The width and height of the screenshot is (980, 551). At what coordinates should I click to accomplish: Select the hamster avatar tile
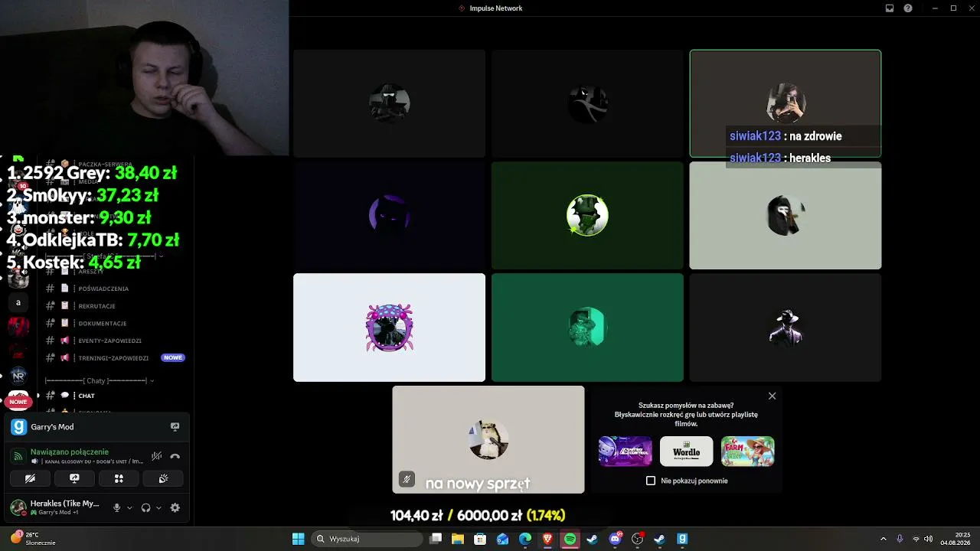[488, 439]
